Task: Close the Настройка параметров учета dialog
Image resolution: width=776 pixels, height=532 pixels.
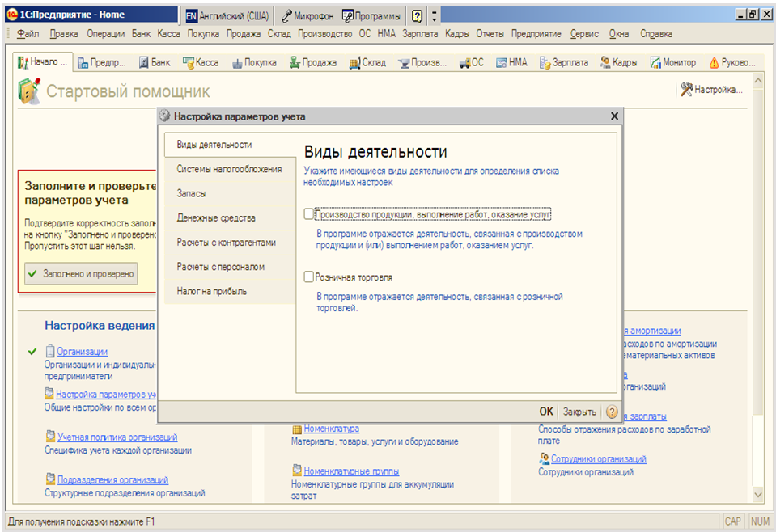Action: [x=614, y=116]
